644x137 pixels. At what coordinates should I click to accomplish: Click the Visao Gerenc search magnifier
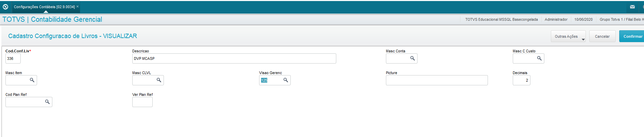tap(286, 80)
